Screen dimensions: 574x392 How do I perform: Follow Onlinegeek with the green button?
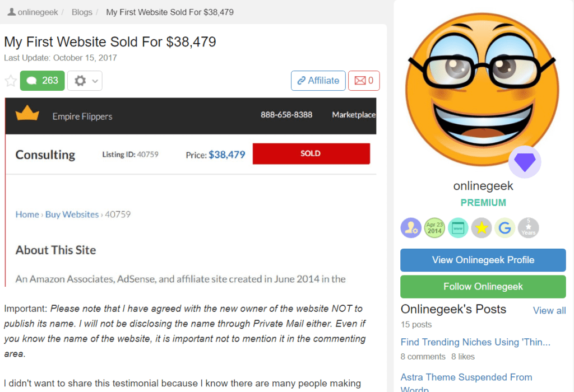483,287
